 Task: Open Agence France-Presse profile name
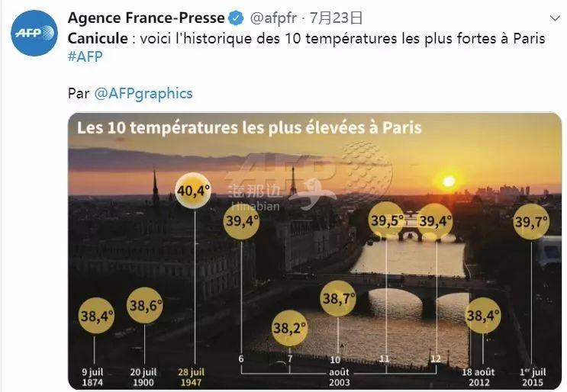[x=146, y=18]
